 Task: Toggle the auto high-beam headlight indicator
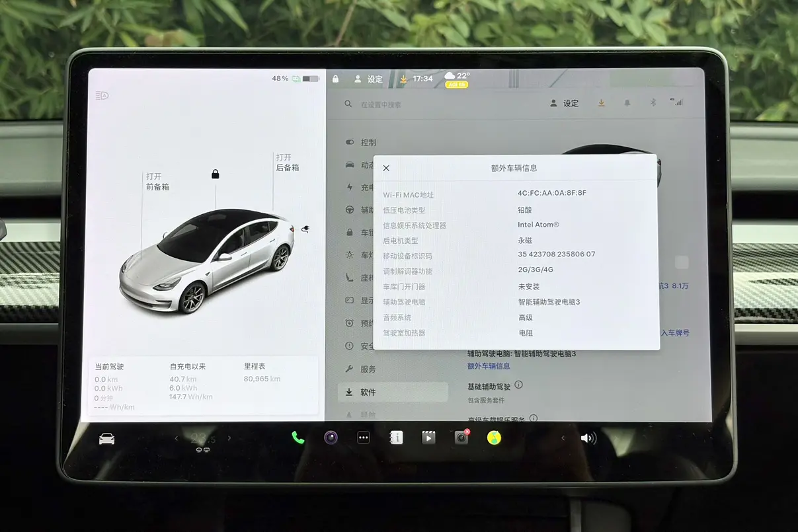[102, 96]
